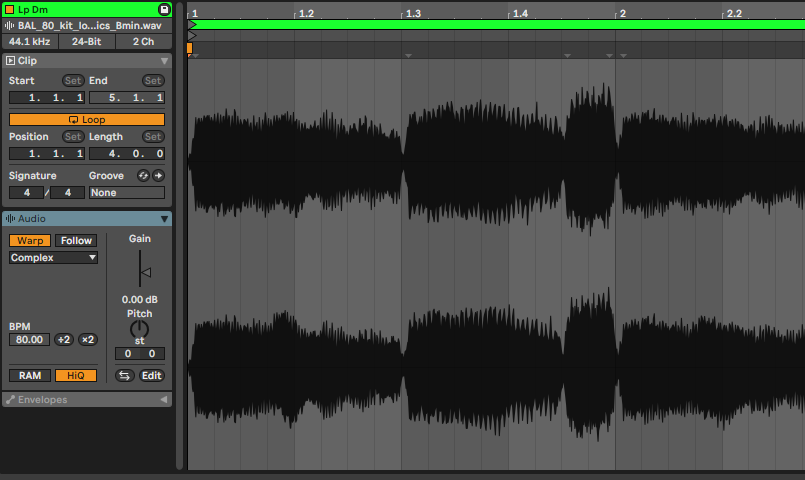805x480 pixels.
Task: Click the orange warp marker at bar 1
Action: click(x=189, y=48)
